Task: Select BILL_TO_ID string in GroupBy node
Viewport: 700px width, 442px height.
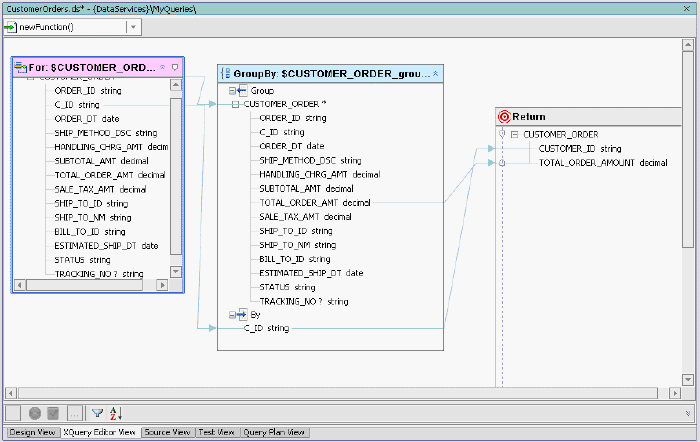Action: [x=295, y=259]
